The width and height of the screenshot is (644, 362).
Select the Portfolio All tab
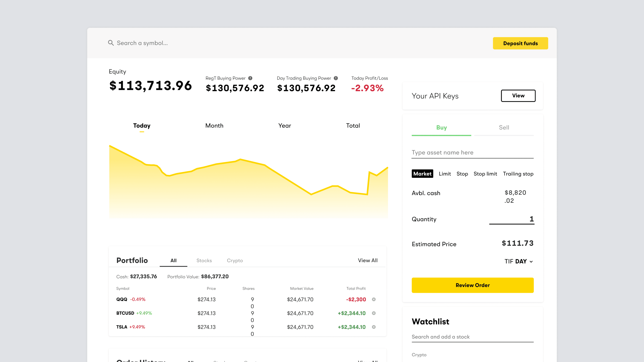coord(173,261)
